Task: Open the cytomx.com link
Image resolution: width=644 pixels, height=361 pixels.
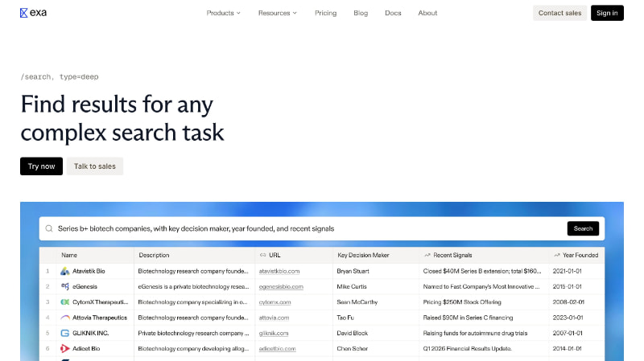Action: coord(275,302)
